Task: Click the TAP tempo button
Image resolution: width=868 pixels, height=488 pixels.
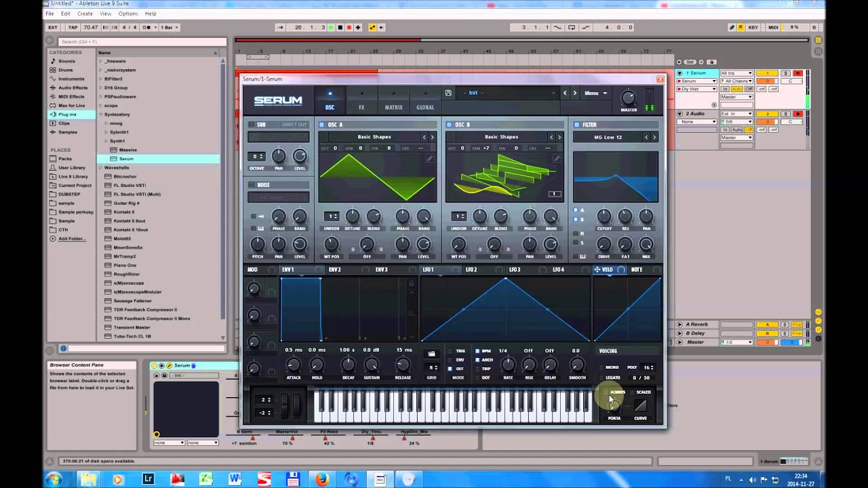Action: tap(73, 28)
